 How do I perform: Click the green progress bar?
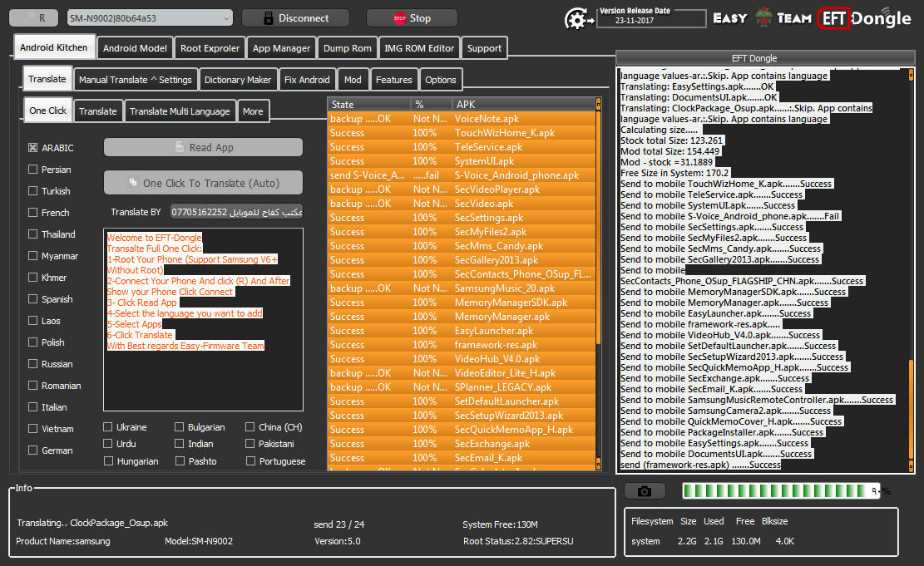pos(781,491)
